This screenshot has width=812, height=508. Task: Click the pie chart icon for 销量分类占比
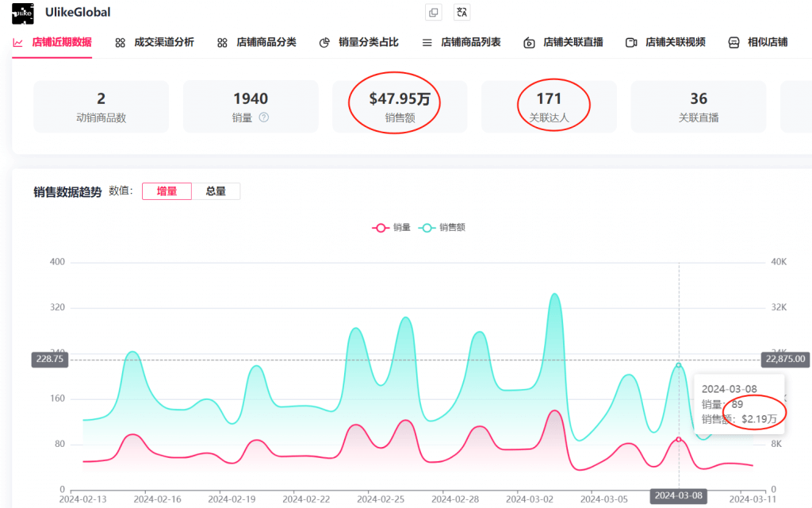coord(324,42)
